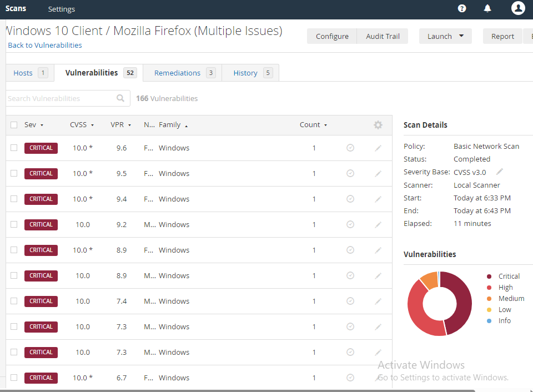Click the Report button
Screen dimensions: 533x392
tap(503, 36)
